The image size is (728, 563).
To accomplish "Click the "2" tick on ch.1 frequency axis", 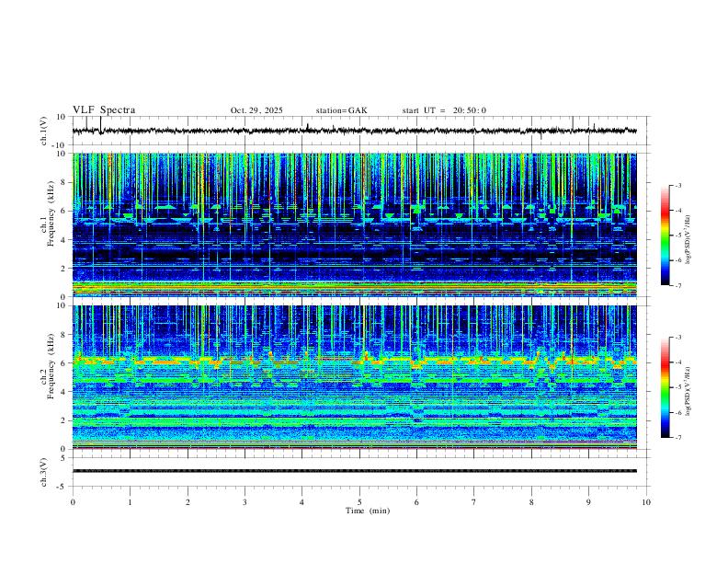I will click(64, 268).
